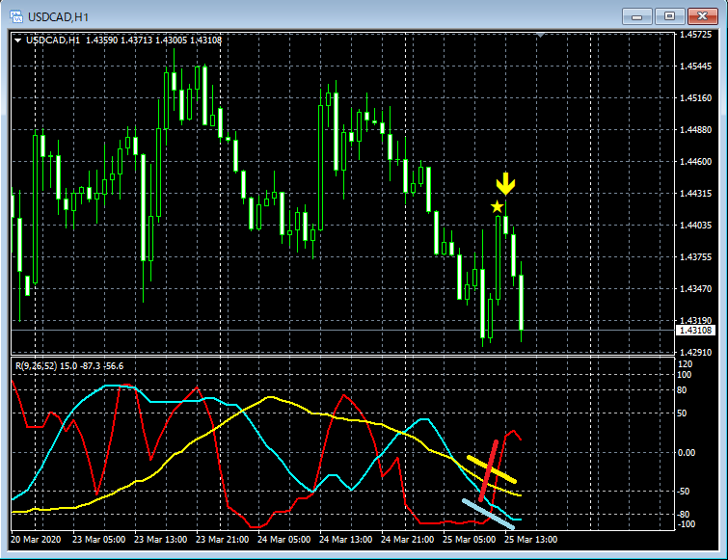Click the price scale value 1.42910
The width and height of the screenshot is (728, 560).
click(x=695, y=352)
